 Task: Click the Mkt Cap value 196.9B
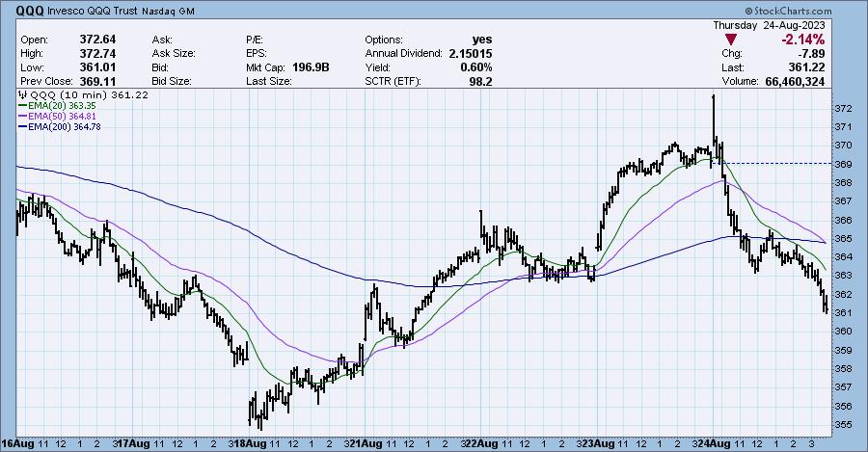(310, 67)
